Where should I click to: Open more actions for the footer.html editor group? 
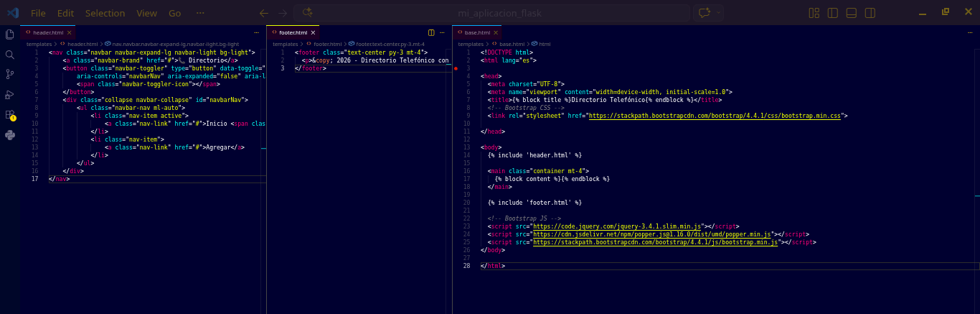443,33
